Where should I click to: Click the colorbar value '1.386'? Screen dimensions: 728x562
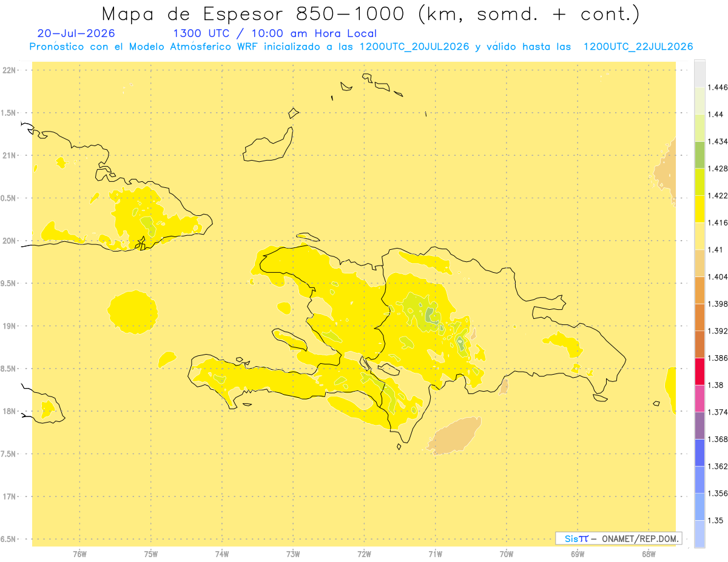point(718,358)
